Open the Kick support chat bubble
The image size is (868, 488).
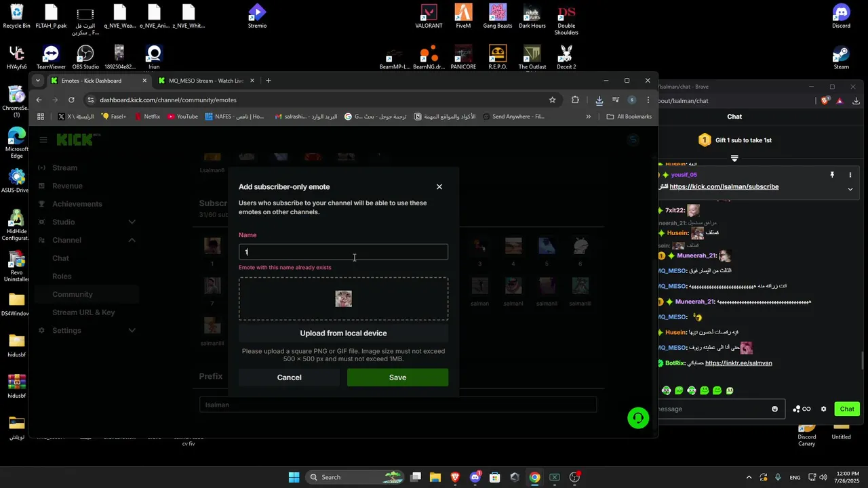(637, 418)
